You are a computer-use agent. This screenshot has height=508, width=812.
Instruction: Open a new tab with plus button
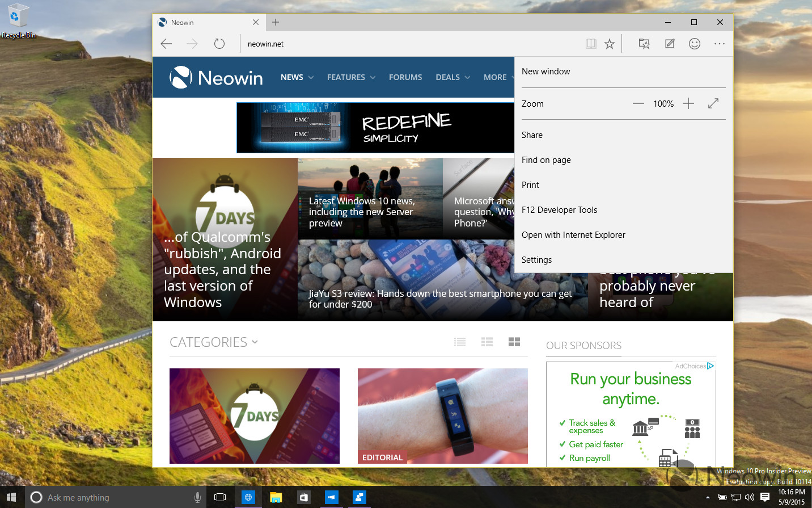pyautogui.click(x=276, y=22)
